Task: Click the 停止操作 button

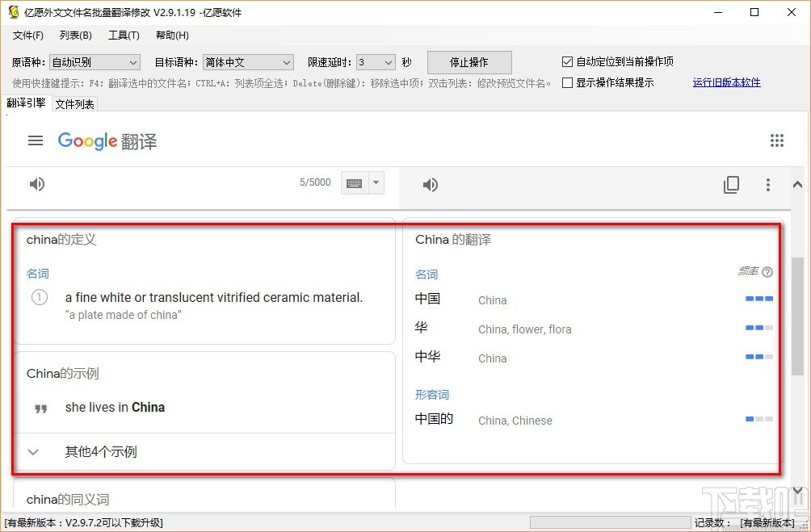Action: 469,62
